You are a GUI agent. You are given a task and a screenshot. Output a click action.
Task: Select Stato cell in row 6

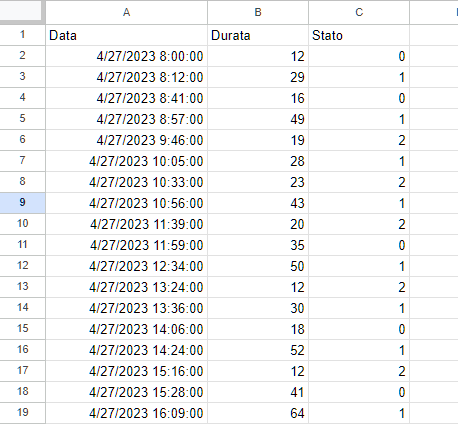coord(359,140)
